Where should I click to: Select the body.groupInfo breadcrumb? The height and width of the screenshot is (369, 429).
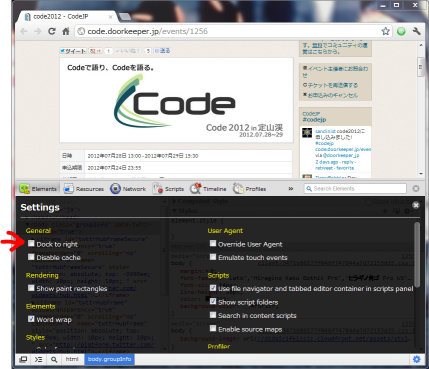point(110,359)
